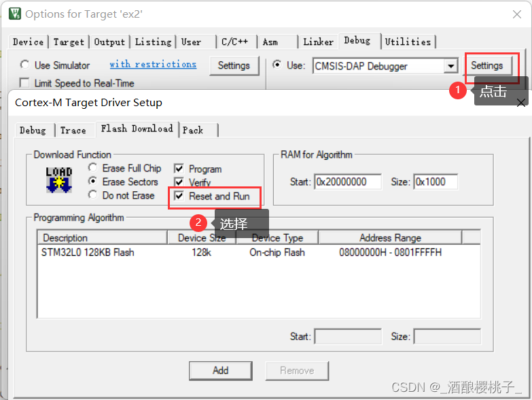Click the 08000000H - 0801FFFFH address cell

pos(390,252)
